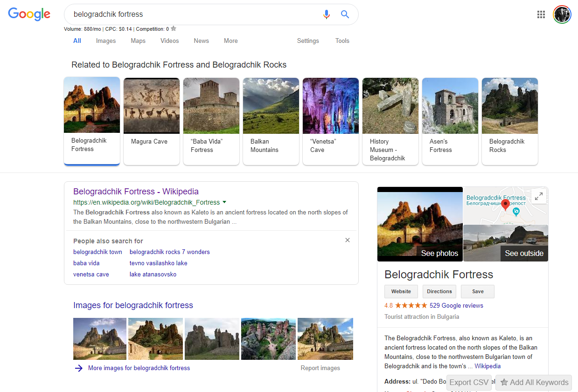
Task: Click the red map pin marker
Action: point(505,206)
